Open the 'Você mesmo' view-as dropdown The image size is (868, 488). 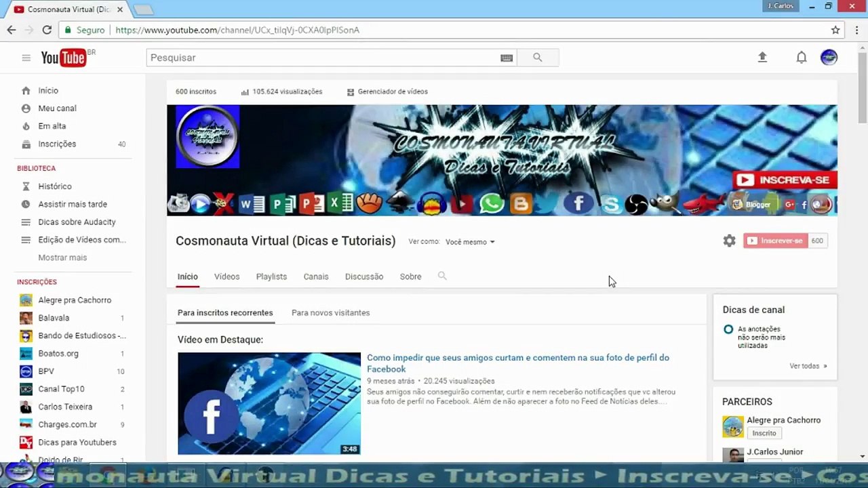tap(470, 242)
